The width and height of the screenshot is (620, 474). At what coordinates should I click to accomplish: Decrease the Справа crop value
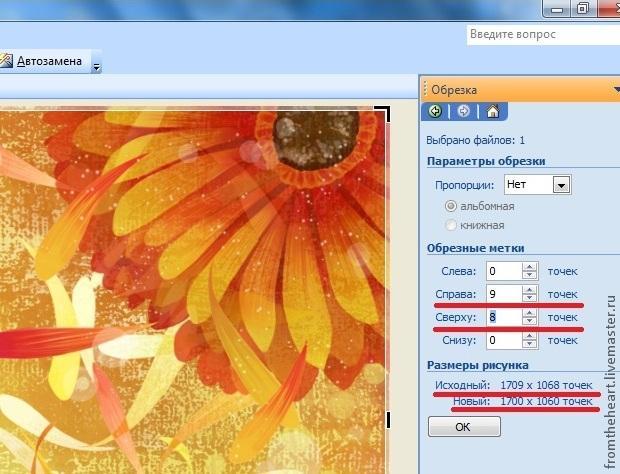(x=529, y=298)
